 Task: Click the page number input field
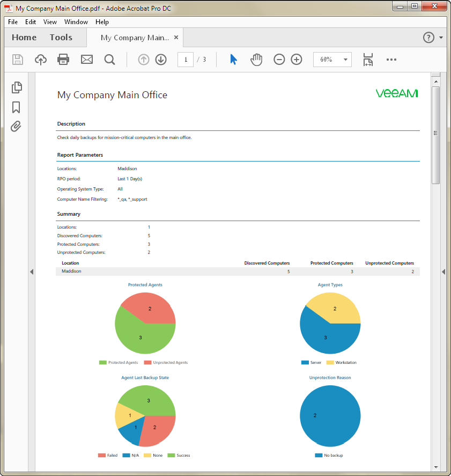[x=186, y=60]
